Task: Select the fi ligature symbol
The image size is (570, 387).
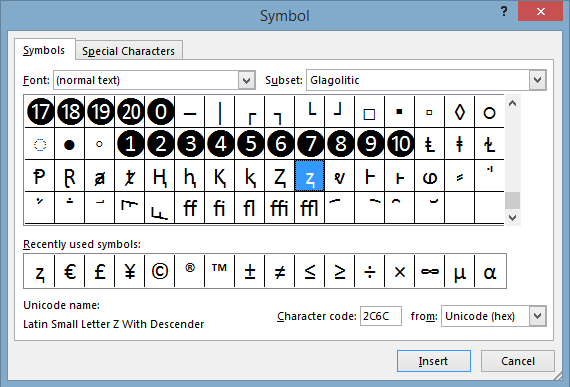Action: click(x=220, y=208)
